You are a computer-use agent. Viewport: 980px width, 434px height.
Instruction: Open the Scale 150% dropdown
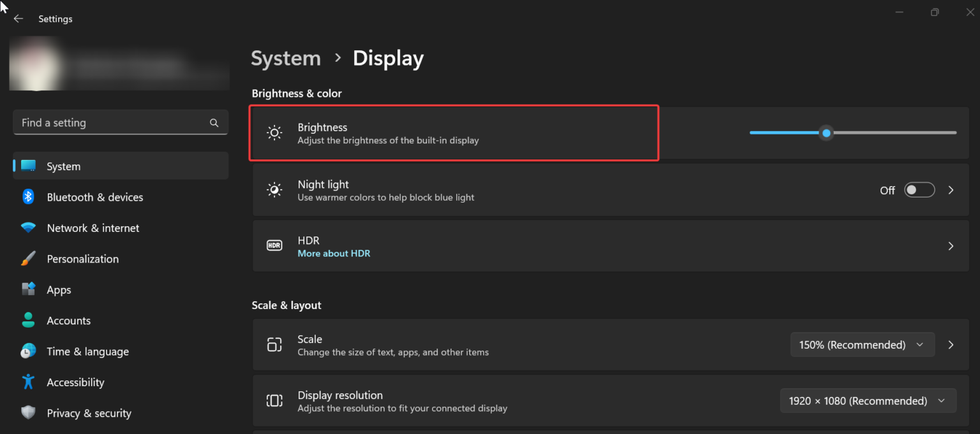863,344
